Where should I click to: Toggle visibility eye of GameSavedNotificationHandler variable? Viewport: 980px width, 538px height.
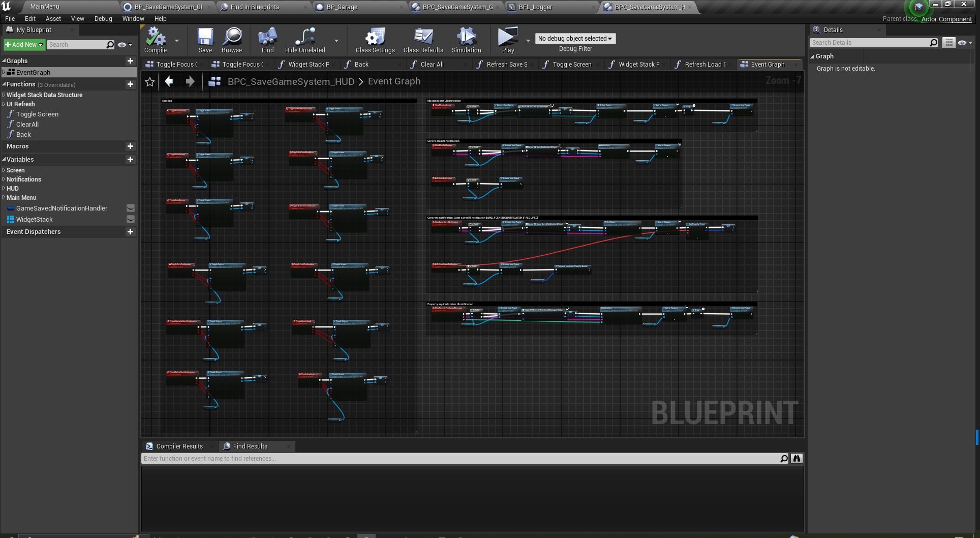[x=130, y=208]
